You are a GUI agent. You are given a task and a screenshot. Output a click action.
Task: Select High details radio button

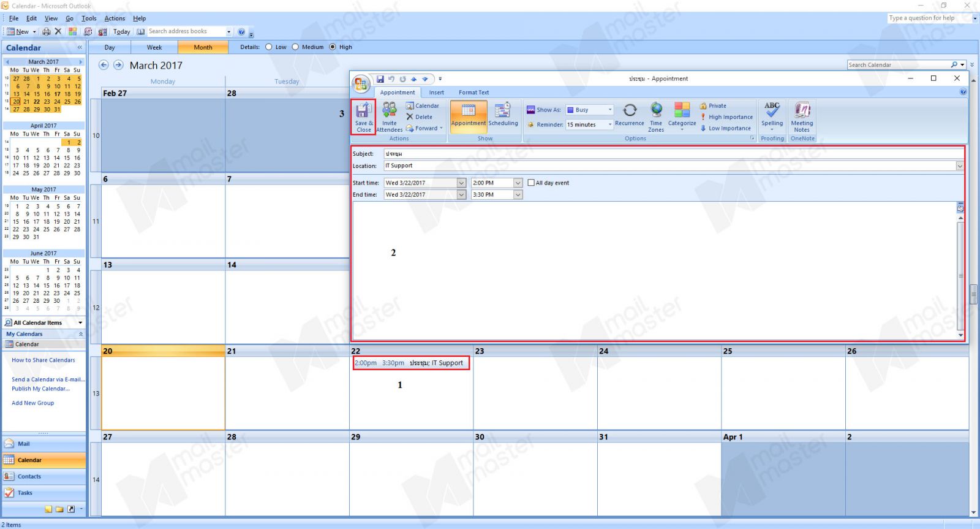click(333, 47)
